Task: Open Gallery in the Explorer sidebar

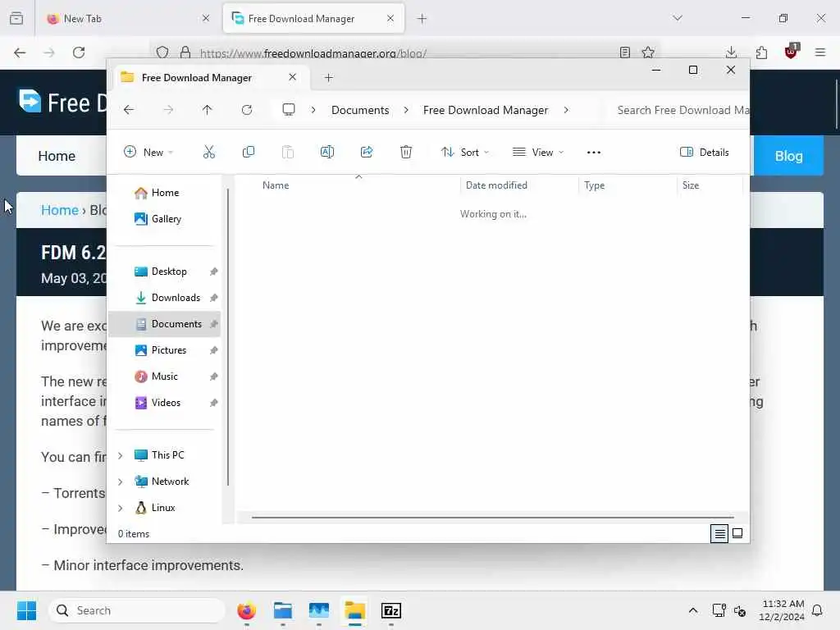Action: coord(166,219)
